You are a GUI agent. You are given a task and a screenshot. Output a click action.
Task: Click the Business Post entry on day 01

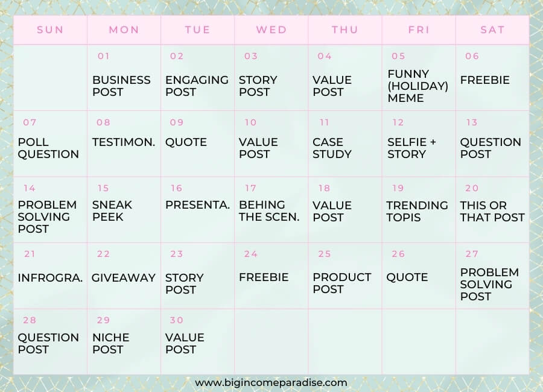click(121, 86)
